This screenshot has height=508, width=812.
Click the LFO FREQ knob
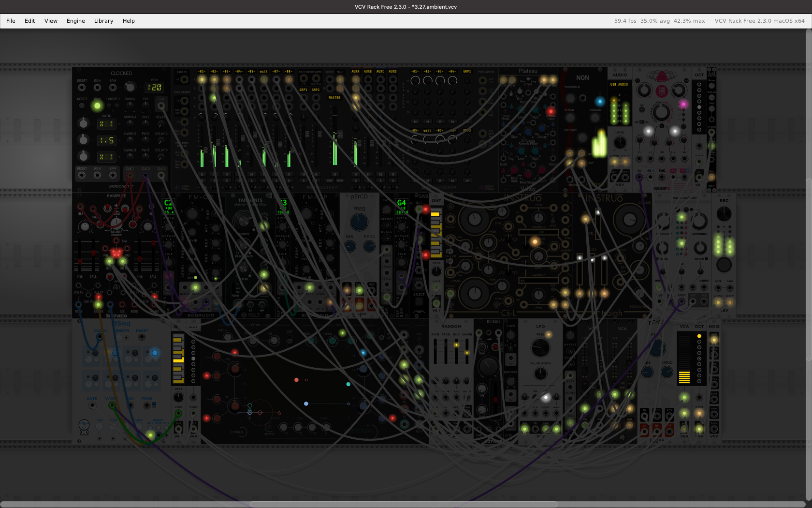[x=540, y=347]
